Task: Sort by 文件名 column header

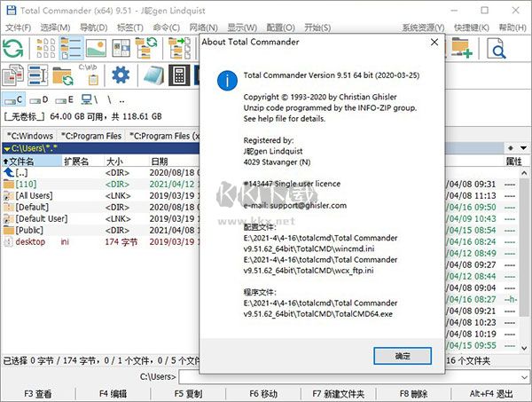Action: pos(32,162)
